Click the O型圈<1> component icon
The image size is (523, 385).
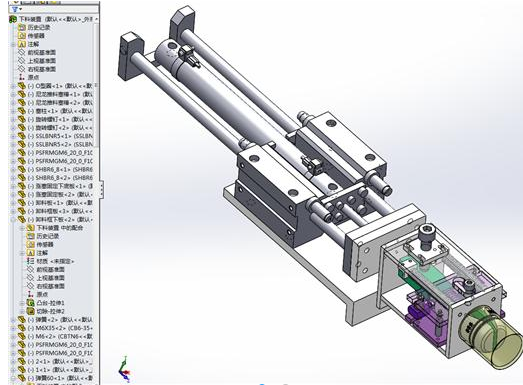(22, 86)
